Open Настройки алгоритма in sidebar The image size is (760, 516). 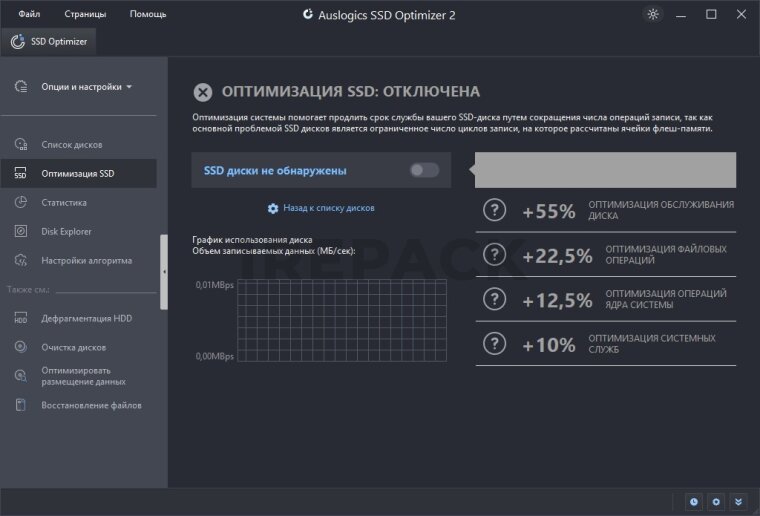[x=86, y=261]
